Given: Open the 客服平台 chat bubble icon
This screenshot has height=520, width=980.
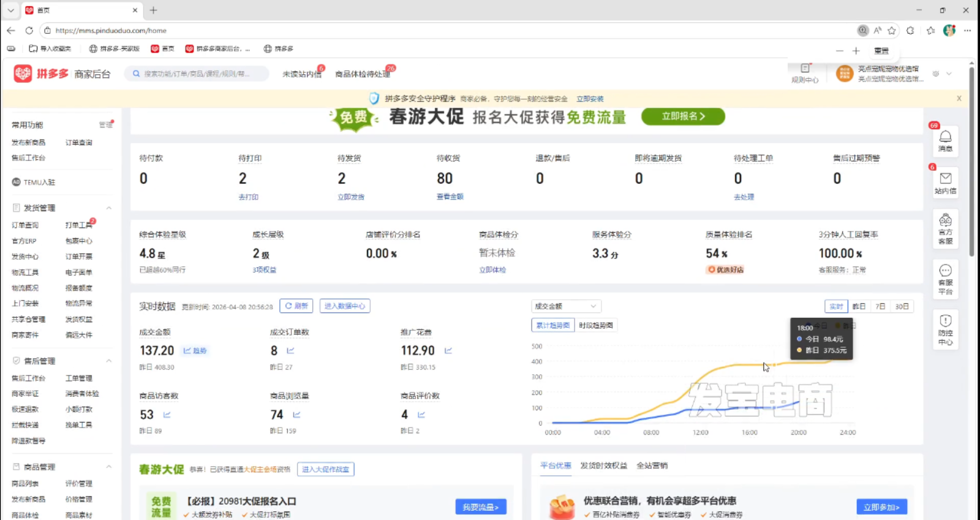Looking at the screenshot, I should pos(945,278).
